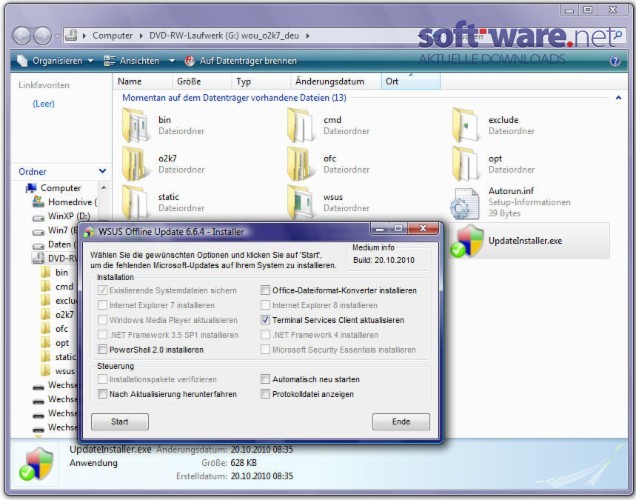Click the Momentan auf dem Datenträger vorhandene Dateien header
636x500 pixels.
[x=234, y=98]
